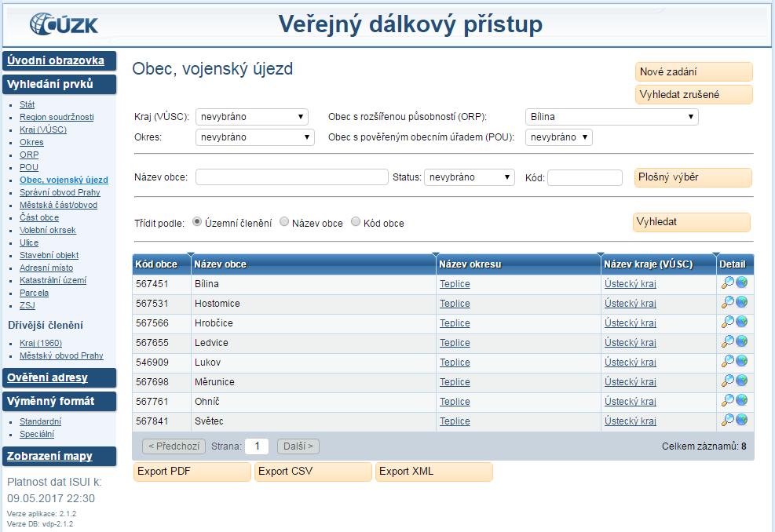Open Stavební objekt sidebar link
Screen dimensions: 775x532
click(x=49, y=255)
